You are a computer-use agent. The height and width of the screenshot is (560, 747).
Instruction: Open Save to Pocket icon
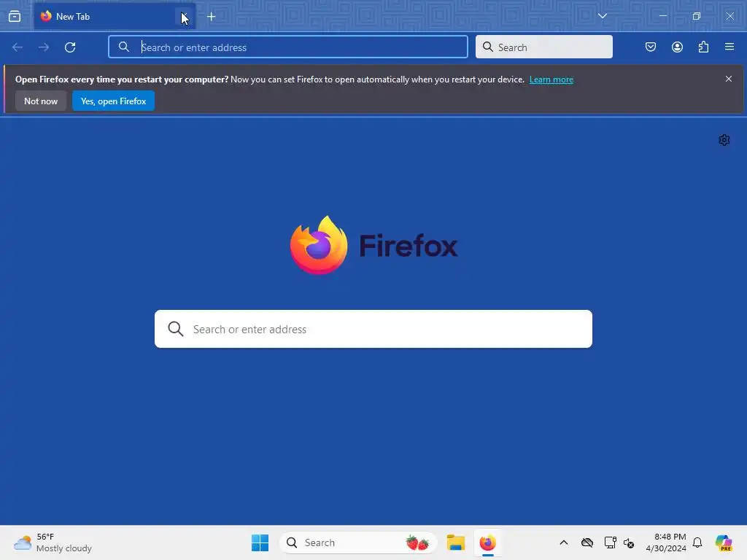(x=650, y=47)
